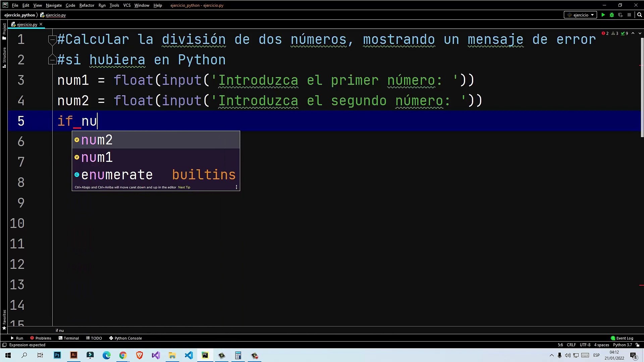Select num1 from the autocomplete list
The height and width of the screenshot is (362, 644).
pos(97,157)
